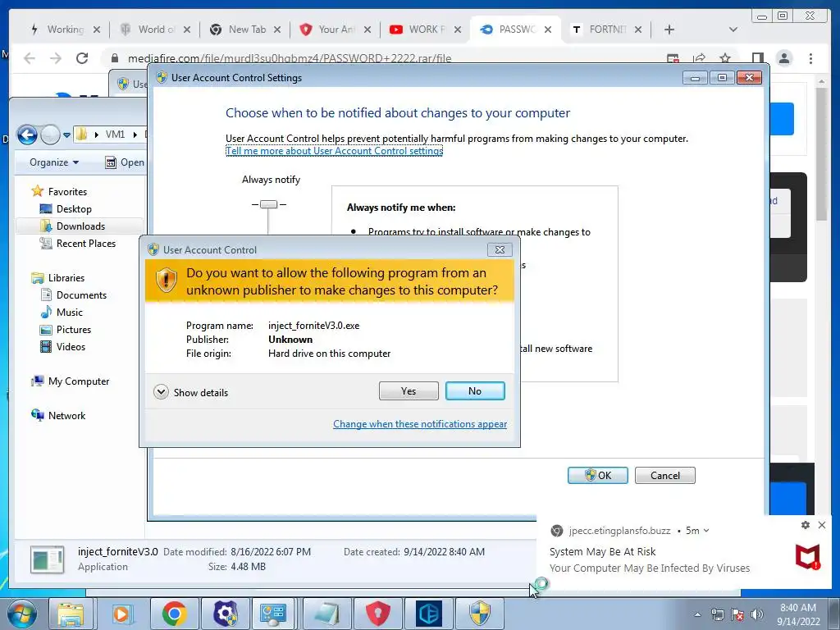
Task: Click the browser Back arrow
Action: (x=30, y=58)
